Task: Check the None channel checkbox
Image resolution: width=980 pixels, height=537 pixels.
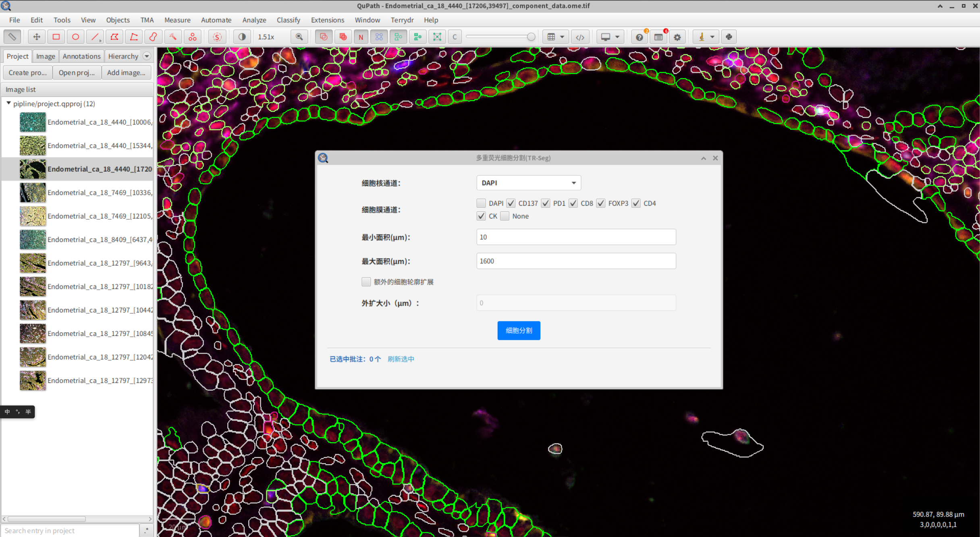Action: [505, 216]
